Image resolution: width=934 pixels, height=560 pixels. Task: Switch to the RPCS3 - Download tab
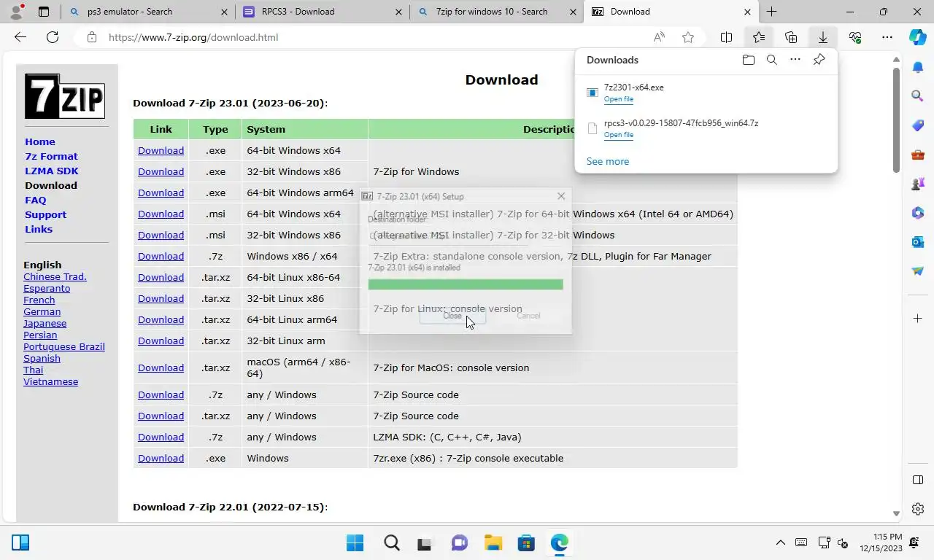click(323, 12)
